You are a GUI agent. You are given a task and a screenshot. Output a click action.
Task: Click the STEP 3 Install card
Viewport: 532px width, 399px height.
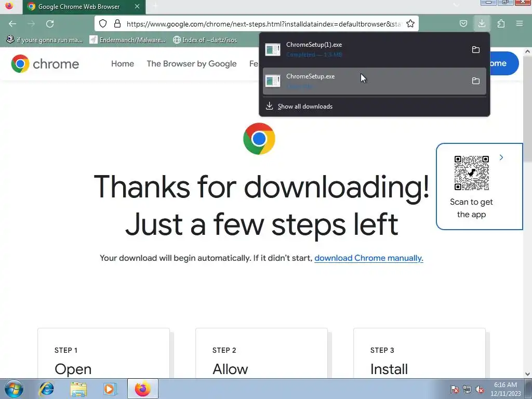pos(419,353)
